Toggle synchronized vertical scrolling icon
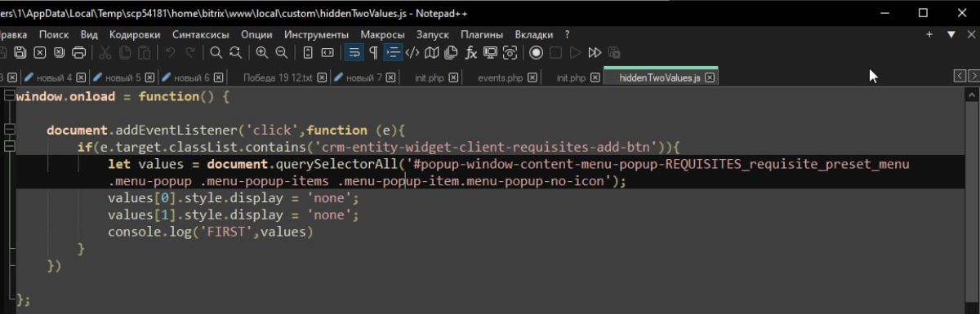 coord(308,53)
